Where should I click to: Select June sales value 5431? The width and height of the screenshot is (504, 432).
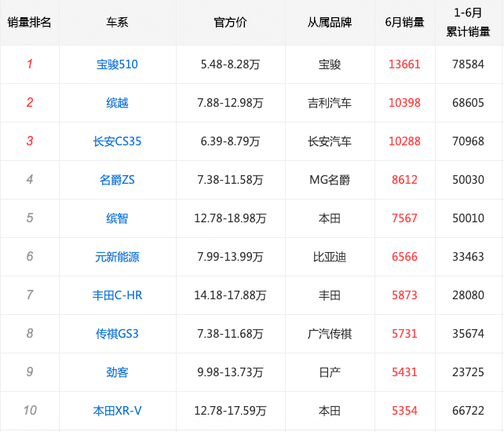[404, 372]
